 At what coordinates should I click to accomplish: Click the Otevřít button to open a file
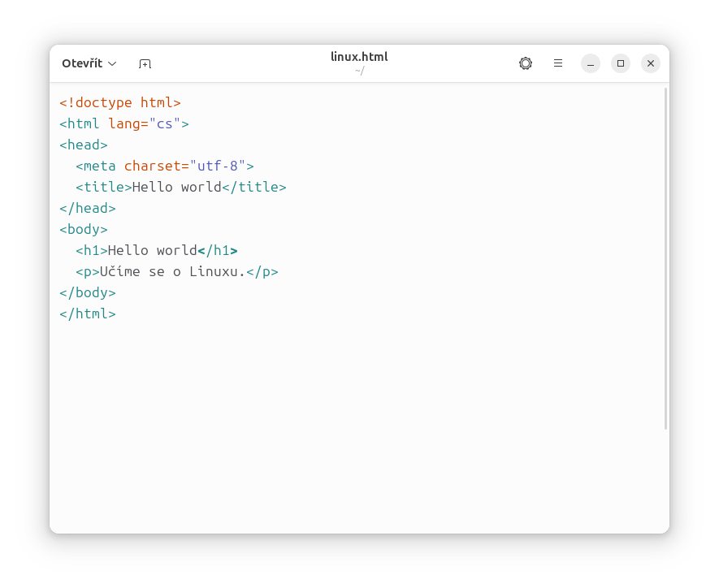pos(81,63)
